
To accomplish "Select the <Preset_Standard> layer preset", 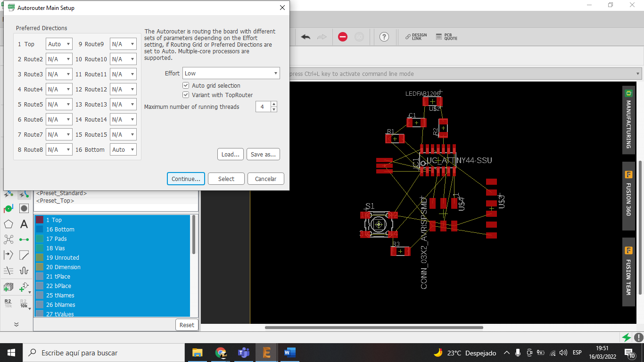I will pyautogui.click(x=61, y=193).
